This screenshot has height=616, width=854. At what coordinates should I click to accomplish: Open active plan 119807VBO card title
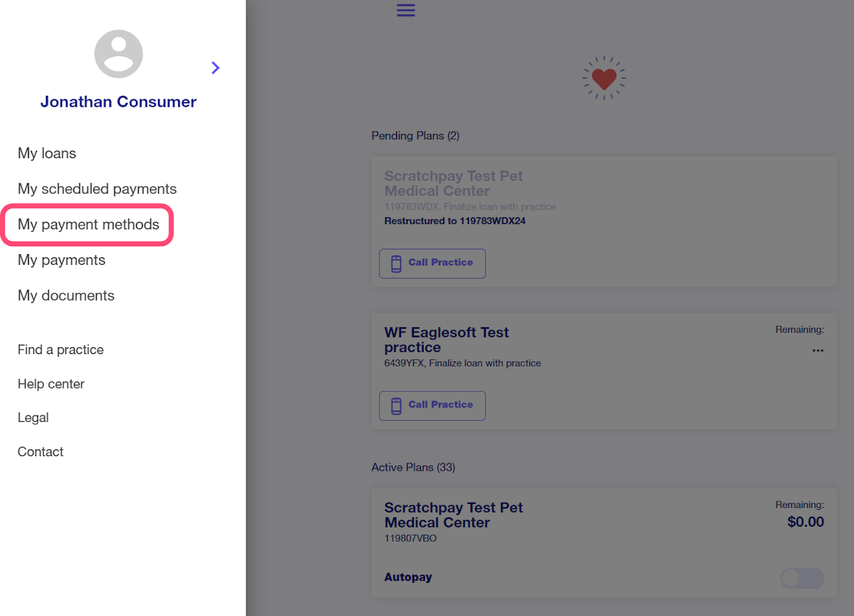453,515
